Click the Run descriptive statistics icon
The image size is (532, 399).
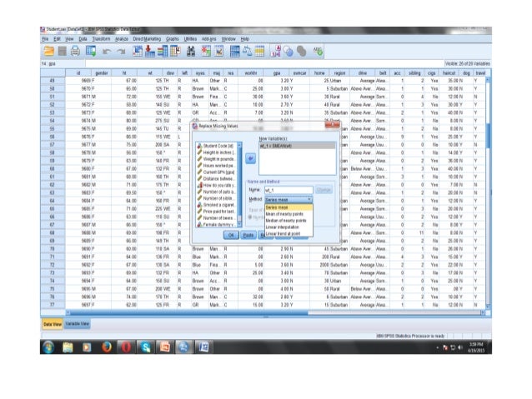click(x=175, y=51)
